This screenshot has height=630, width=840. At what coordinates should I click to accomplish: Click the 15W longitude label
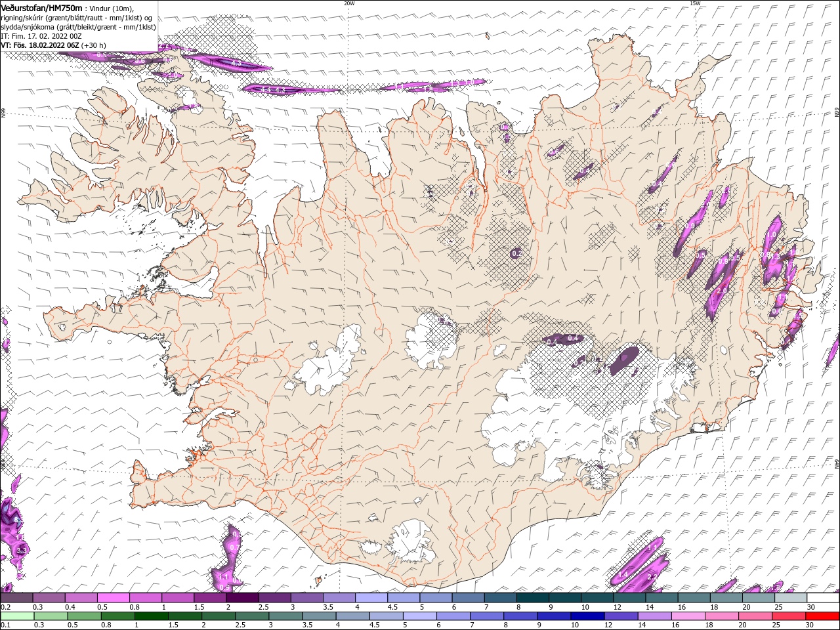point(695,3)
